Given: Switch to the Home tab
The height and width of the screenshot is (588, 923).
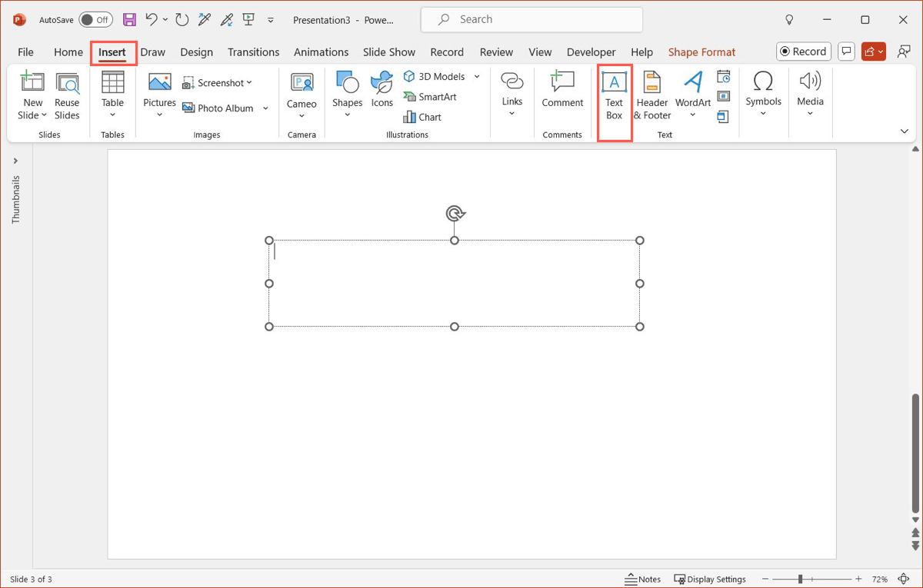Looking at the screenshot, I should click(68, 52).
